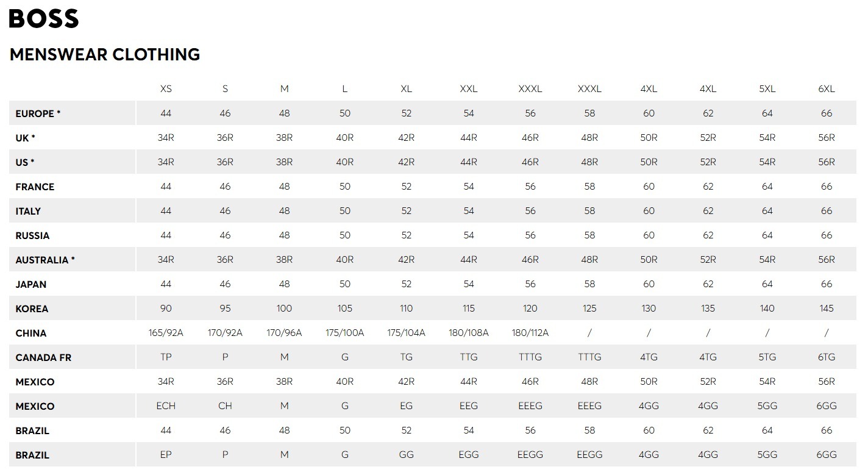
Task: Click the 5XL column header
Action: click(x=767, y=89)
